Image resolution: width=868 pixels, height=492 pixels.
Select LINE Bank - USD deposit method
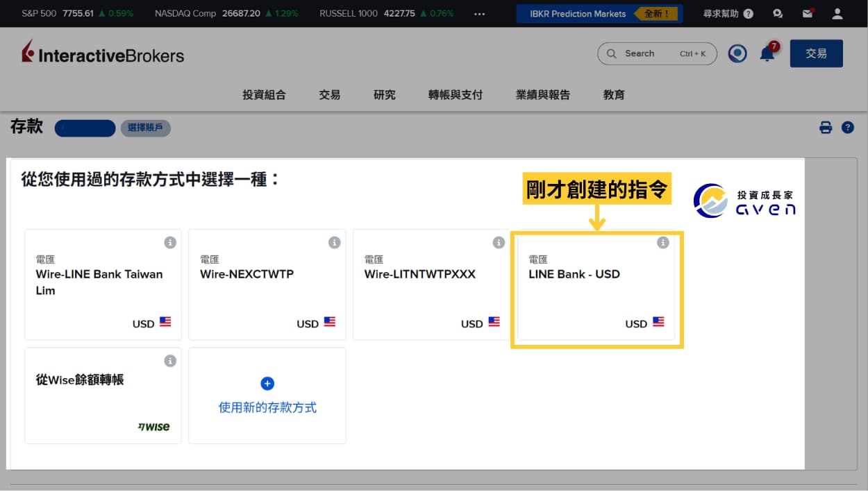pos(596,285)
